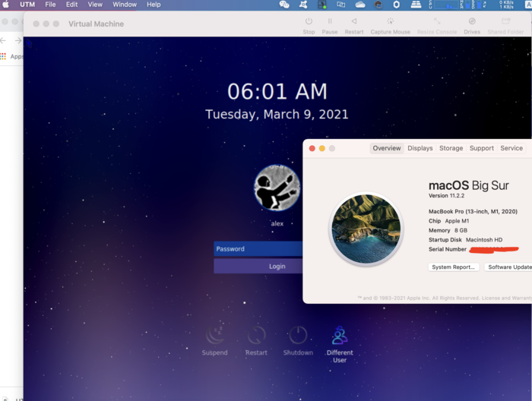Stop the virtual machine from UTM toolbar
This screenshot has width=532, height=401.
[309, 26]
